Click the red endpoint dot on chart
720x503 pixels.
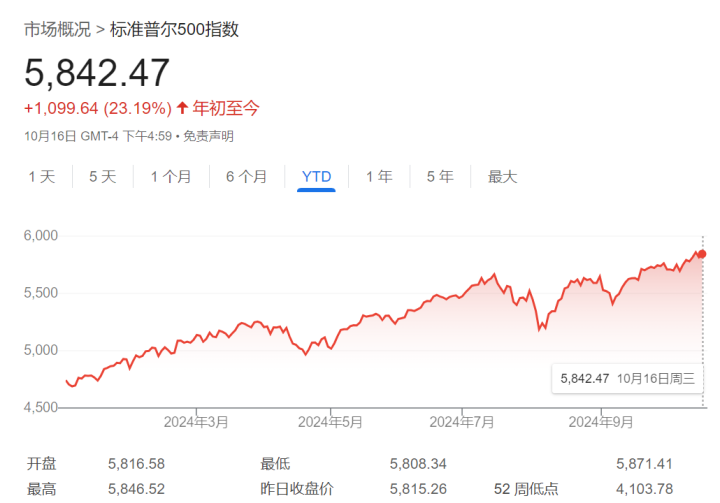pyautogui.click(x=702, y=254)
